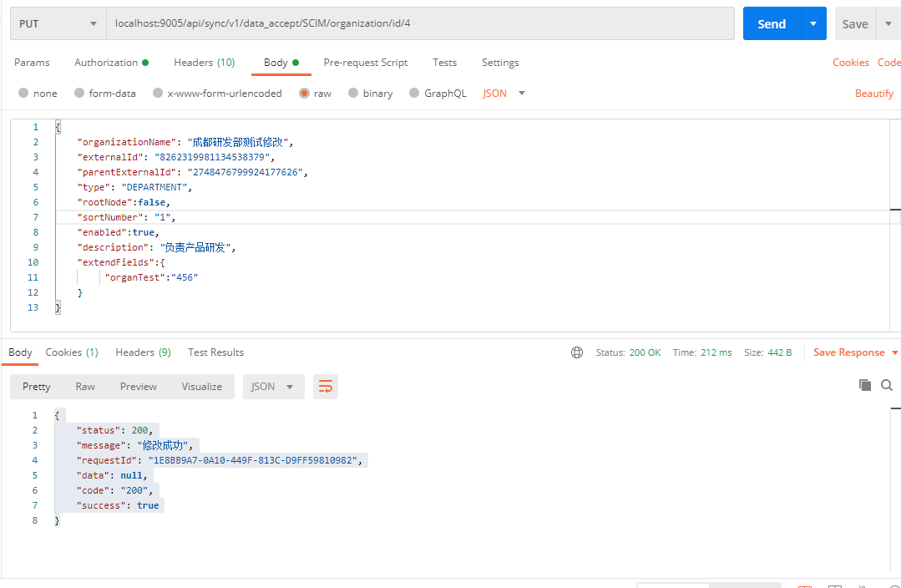This screenshot has width=901, height=588.
Task: Click the globe network icon beside Status
Action: (577, 352)
